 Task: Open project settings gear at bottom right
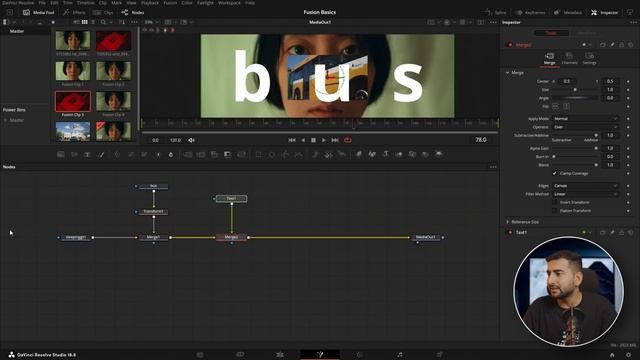[629, 355]
